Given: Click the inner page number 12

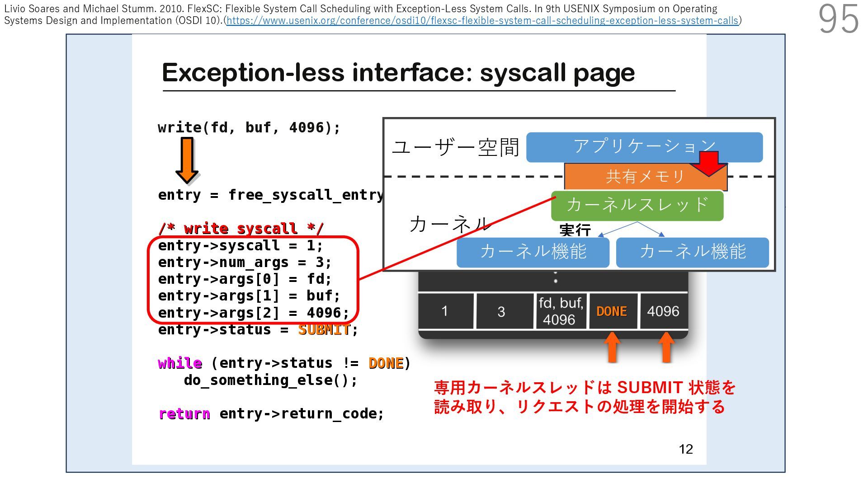Looking at the screenshot, I should click(x=685, y=449).
